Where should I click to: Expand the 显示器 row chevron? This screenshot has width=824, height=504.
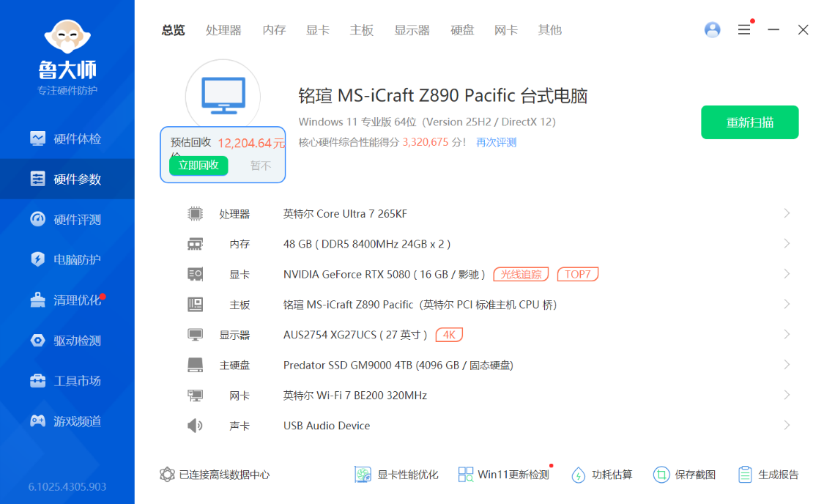(787, 334)
